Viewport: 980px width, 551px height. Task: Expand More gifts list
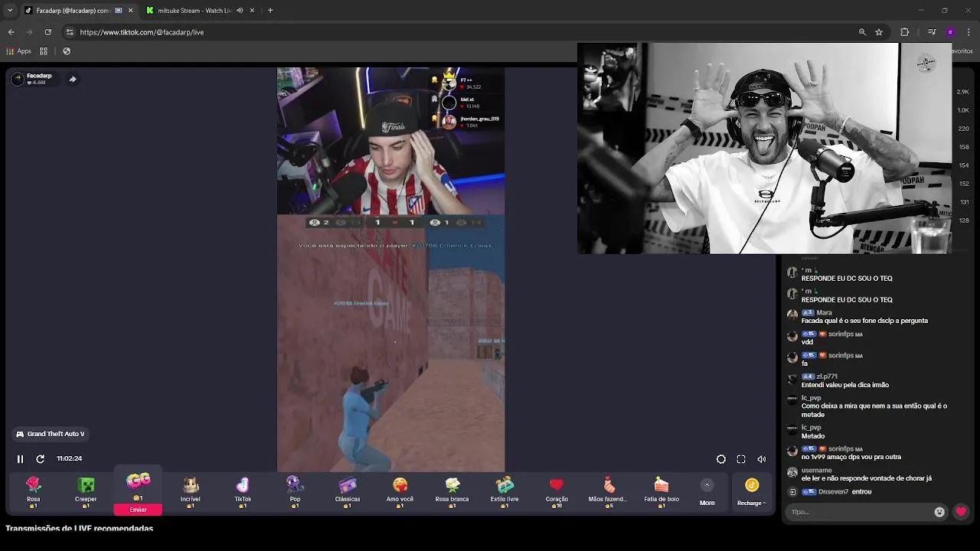(x=707, y=492)
